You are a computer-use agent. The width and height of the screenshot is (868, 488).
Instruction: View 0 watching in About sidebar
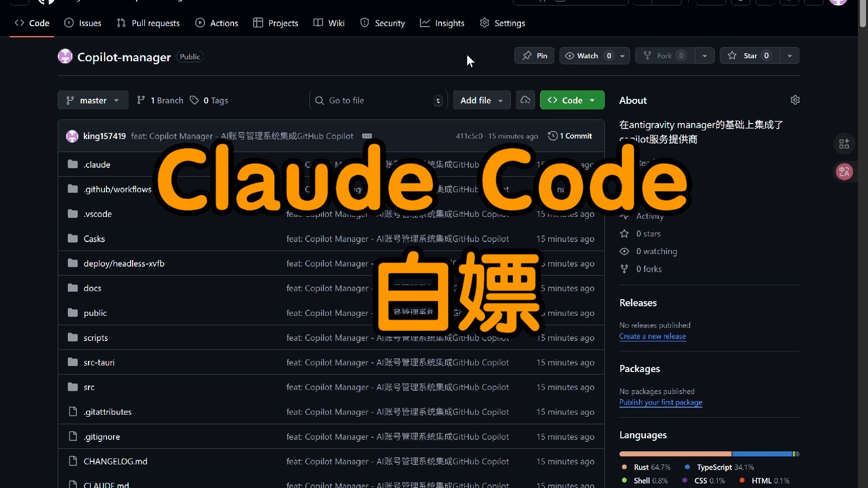[649, 251]
